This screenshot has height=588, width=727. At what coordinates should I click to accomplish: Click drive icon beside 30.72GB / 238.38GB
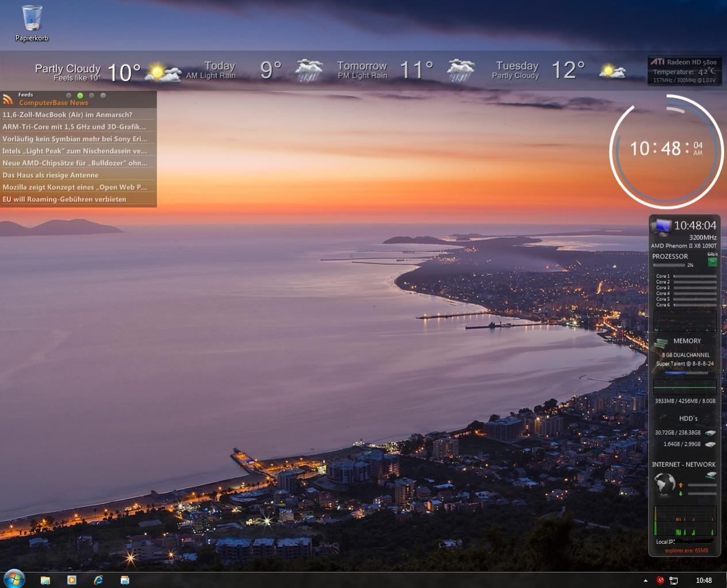pos(710,433)
